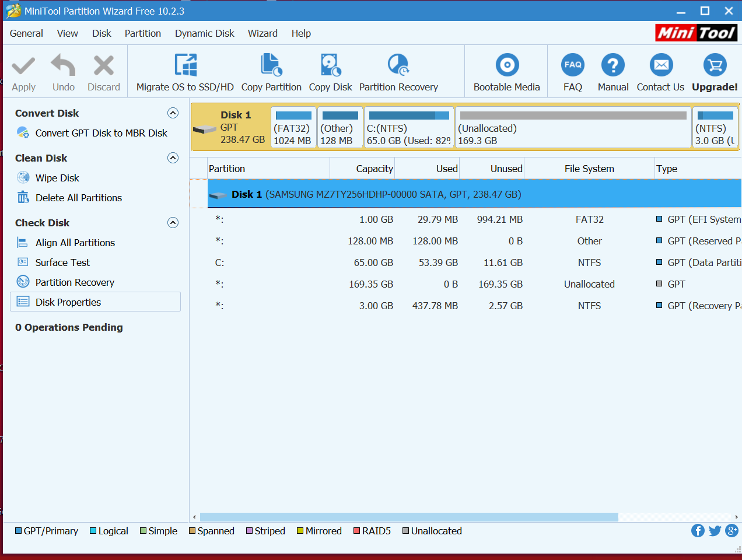Image resolution: width=742 pixels, height=560 pixels.
Task: Sort by Used column header
Action: point(427,169)
